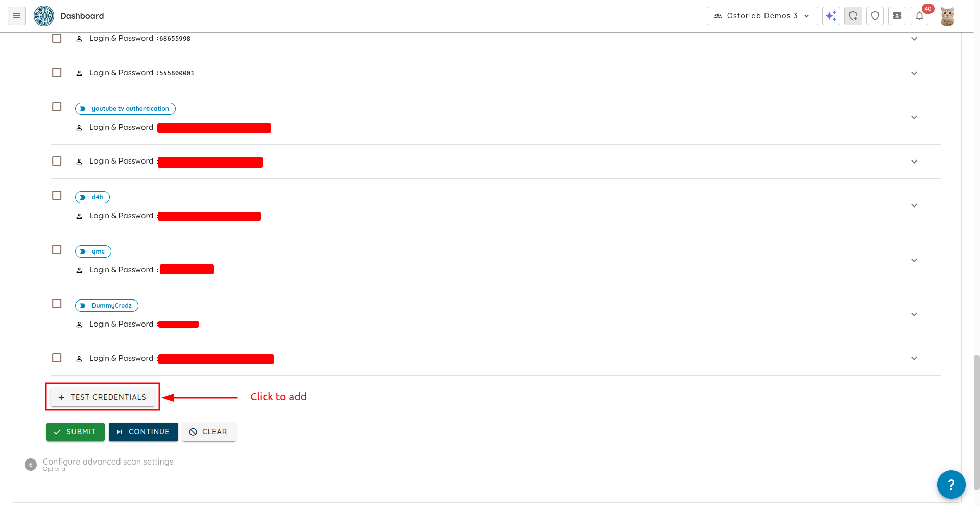This screenshot has width=980, height=507.
Task: Click the shield-plus new scan icon
Action: [x=853, y=16]
